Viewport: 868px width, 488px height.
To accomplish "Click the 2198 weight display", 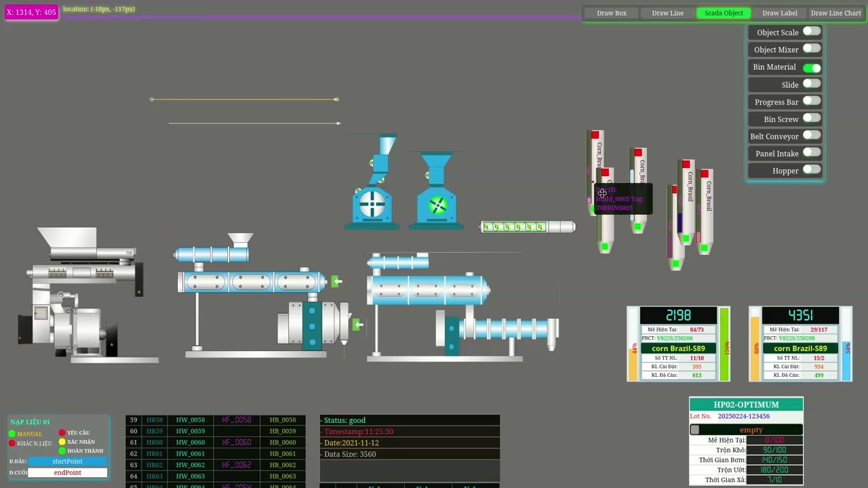I will 678,315.
